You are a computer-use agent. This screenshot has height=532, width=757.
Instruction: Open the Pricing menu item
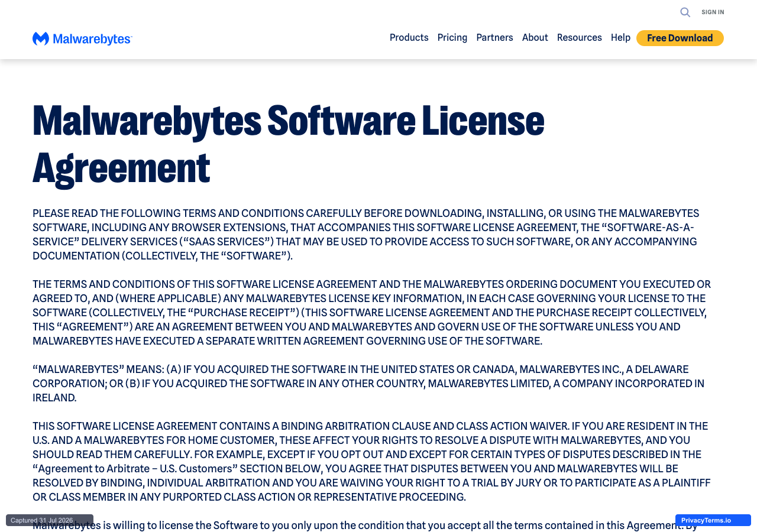point(452,38)
